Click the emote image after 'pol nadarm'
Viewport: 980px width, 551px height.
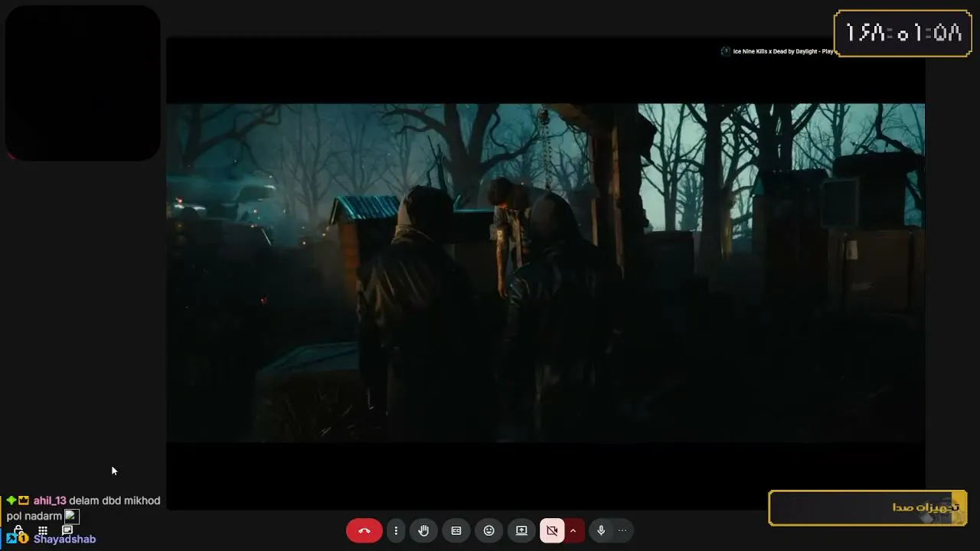[72, 517]
